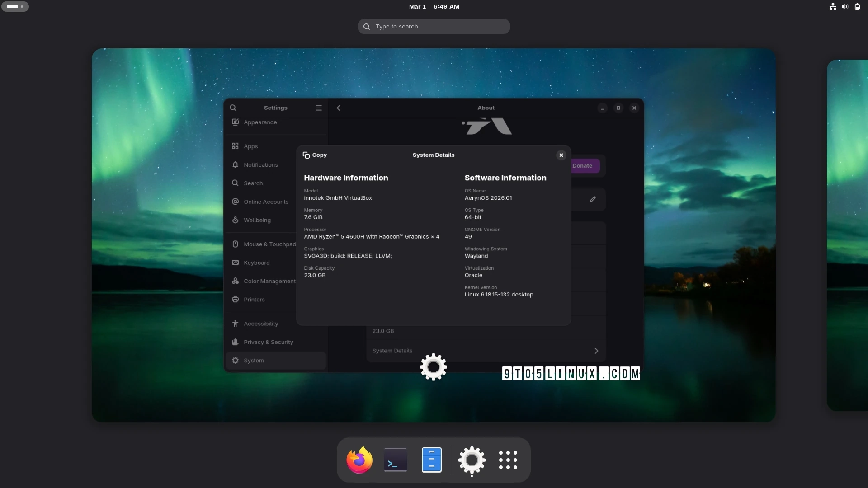Screen dimensions: 868x488
Task: Click the workspace indicator pill top-left
Action: pyautogui.click(x=15, y=6)
